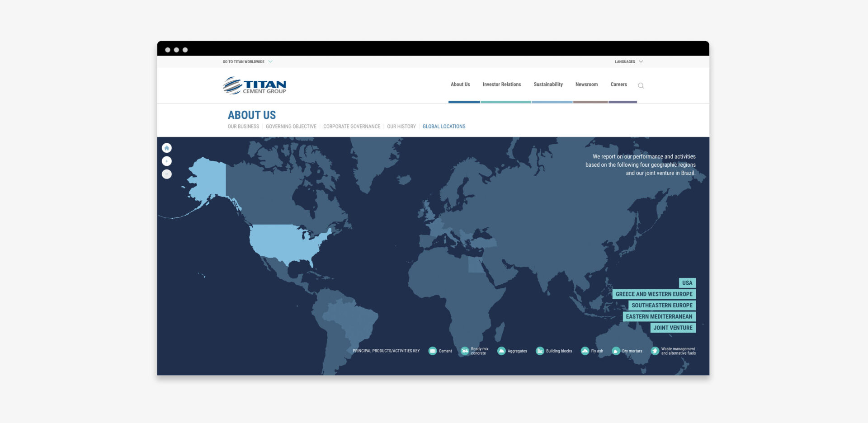Screen dimensions: 868x423
Task: Go to Our Business subsection
Action: click(x=243, y=127)
